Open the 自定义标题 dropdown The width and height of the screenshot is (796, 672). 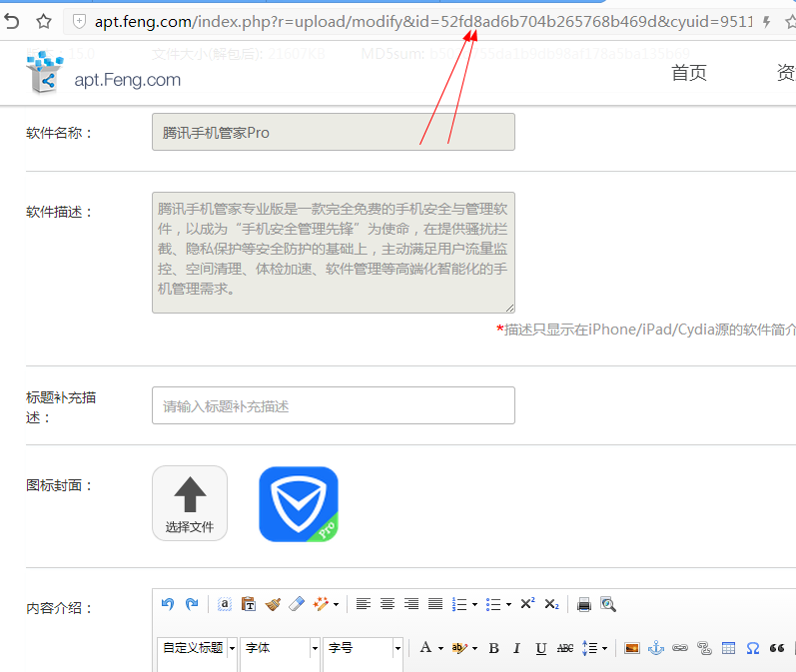[197, 648]
